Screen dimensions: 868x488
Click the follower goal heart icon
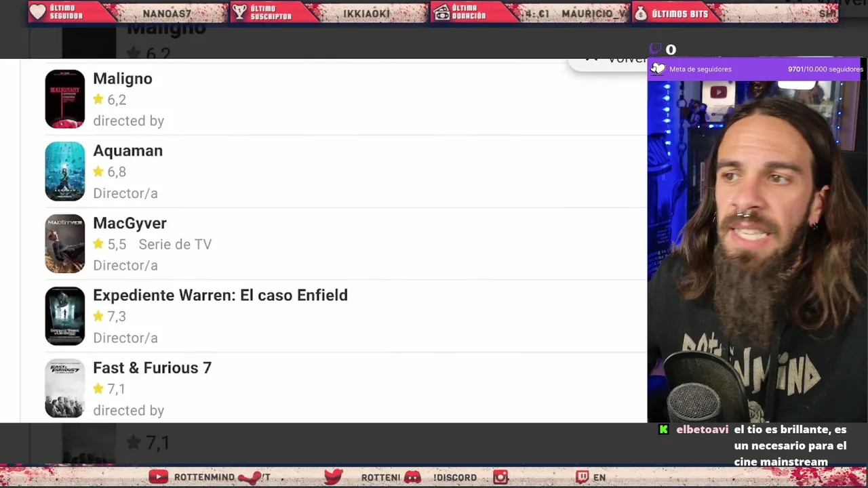click(658, 68)
